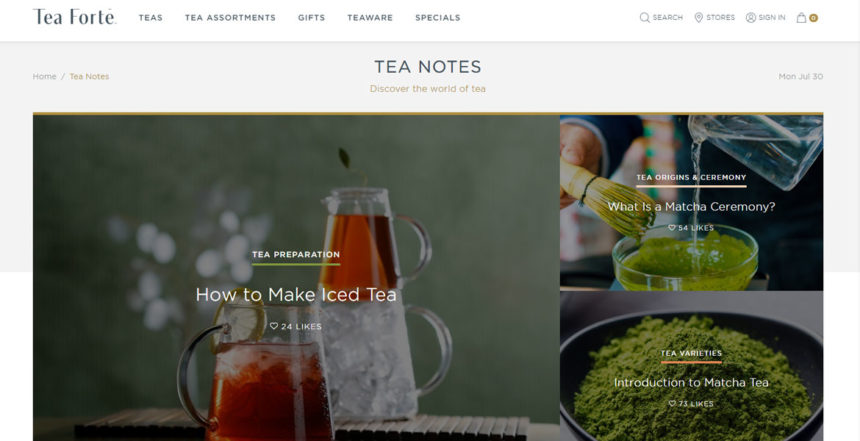
Task: Open the Specials menu
Action: pos(438,18)
